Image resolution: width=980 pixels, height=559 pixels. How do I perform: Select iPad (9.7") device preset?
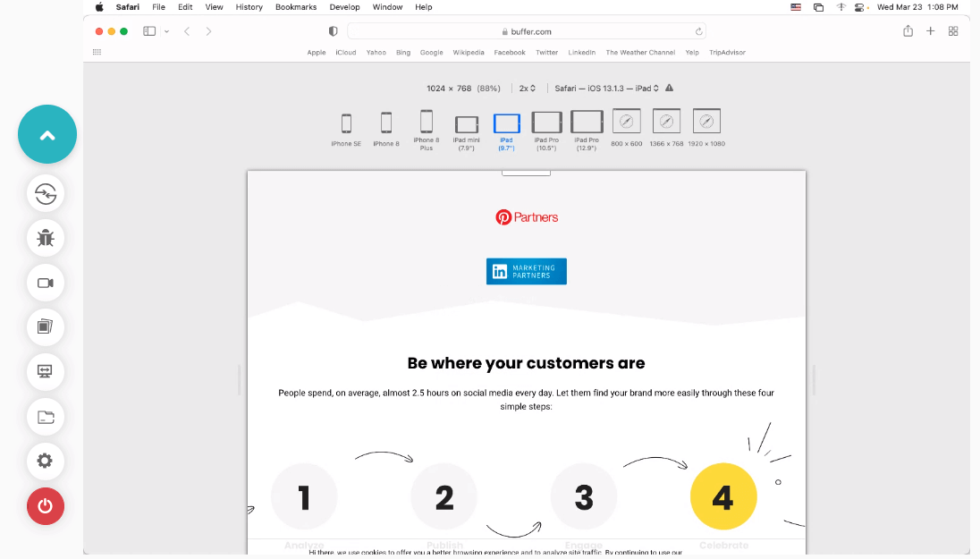coord(506,132)
